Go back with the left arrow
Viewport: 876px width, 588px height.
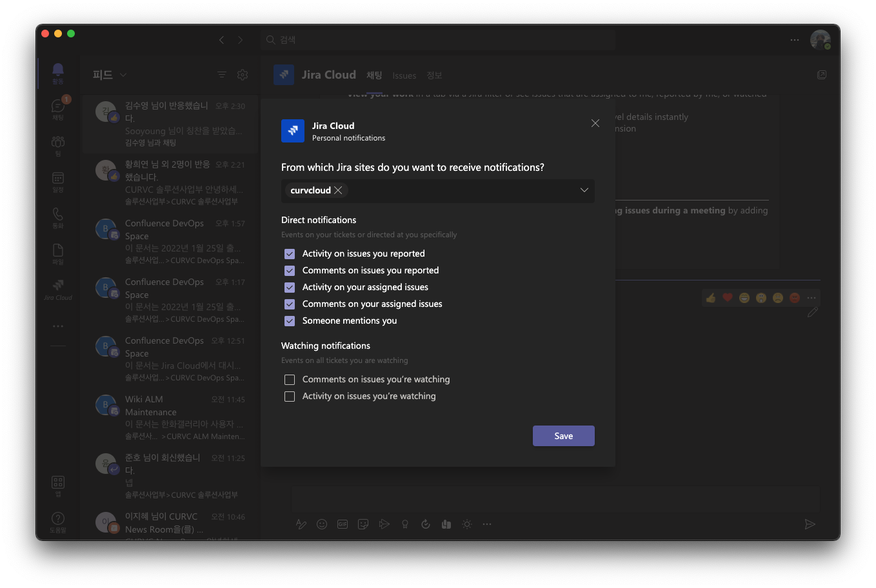[221, 40]
